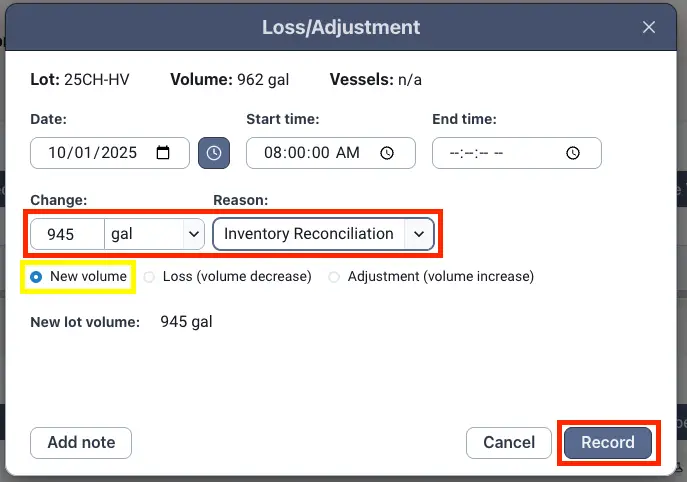Expand the Reason dropdown showing Inventory Reconciliation
This screenshot has width=687, height=482.
pos(324,234)
